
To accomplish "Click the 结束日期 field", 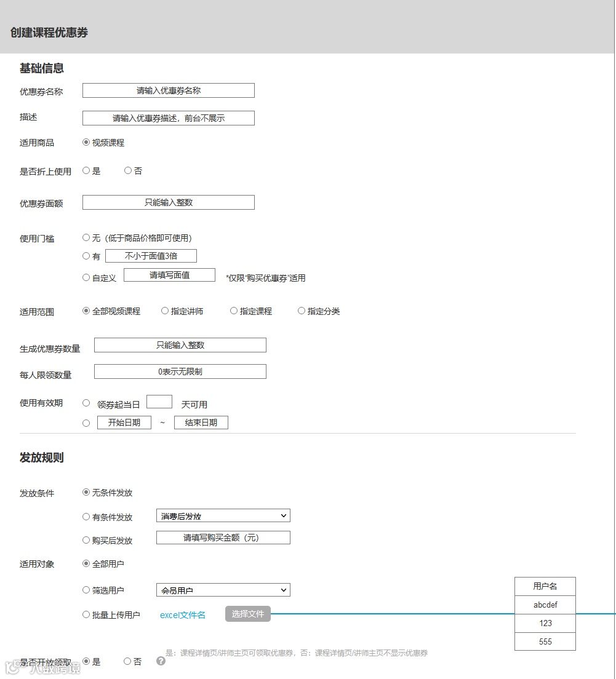I will [x=201, y=423].
